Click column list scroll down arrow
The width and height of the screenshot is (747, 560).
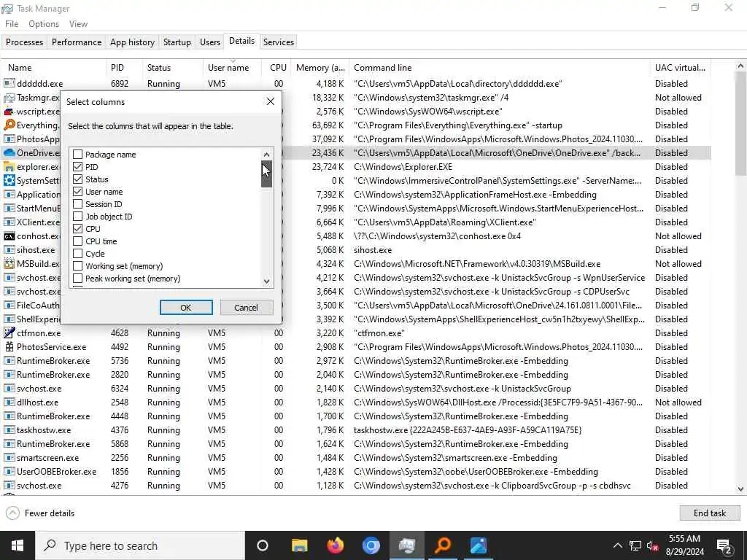point(266,281)
